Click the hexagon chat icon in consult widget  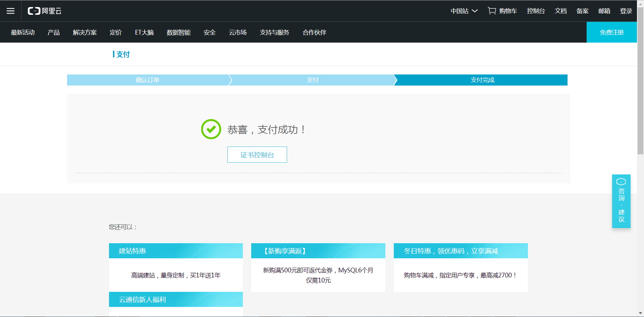tap(621, 182)
